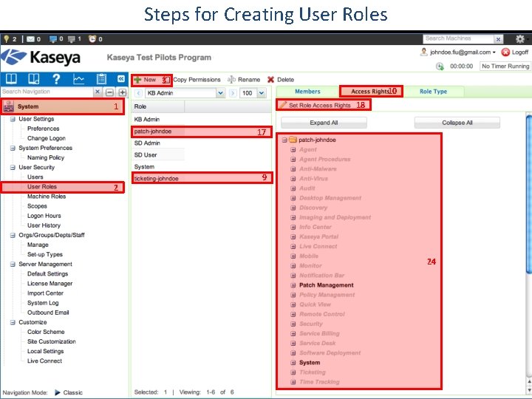This screenshot has height=399, width=532.
Task: Switch to the Members tab
Action: 307,92
